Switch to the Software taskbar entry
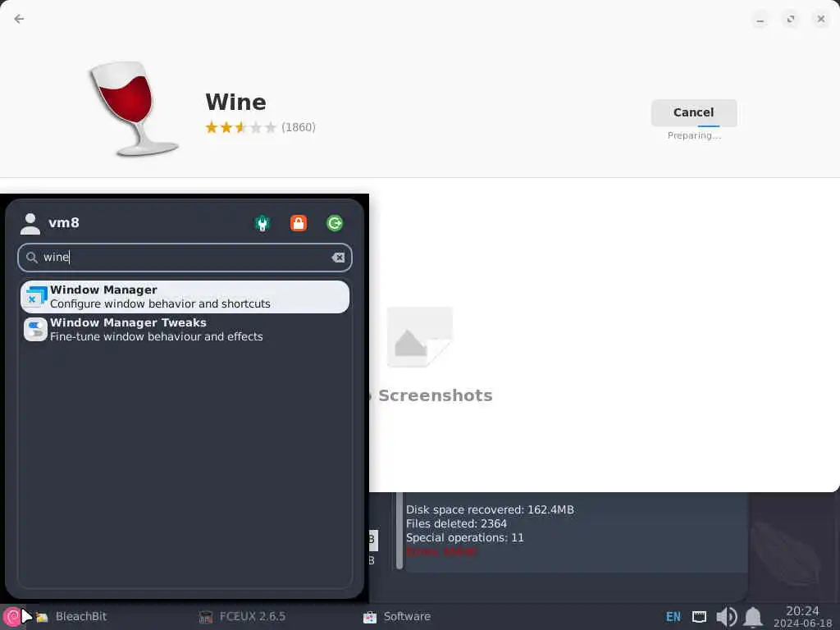 397,617
